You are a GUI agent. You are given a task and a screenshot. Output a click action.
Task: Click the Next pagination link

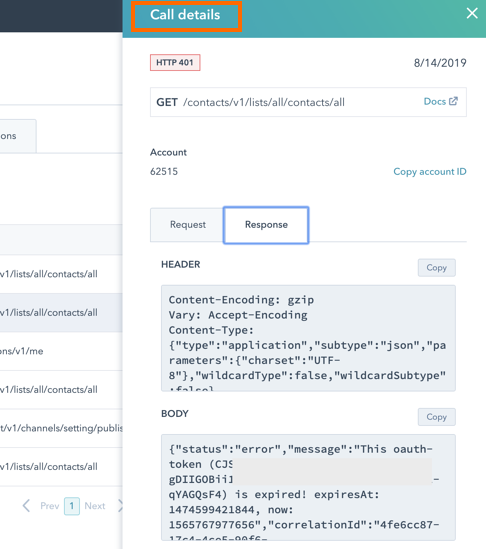pyautogui.click(x=95, y=506)
